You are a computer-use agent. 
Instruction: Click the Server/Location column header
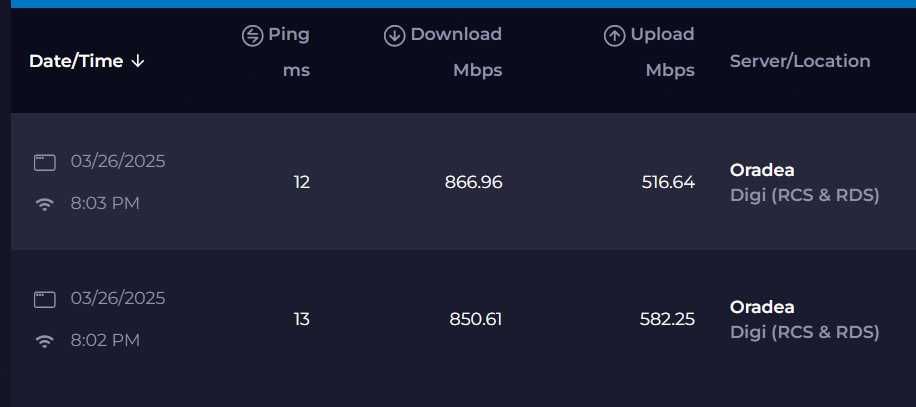tap(800, 61)
